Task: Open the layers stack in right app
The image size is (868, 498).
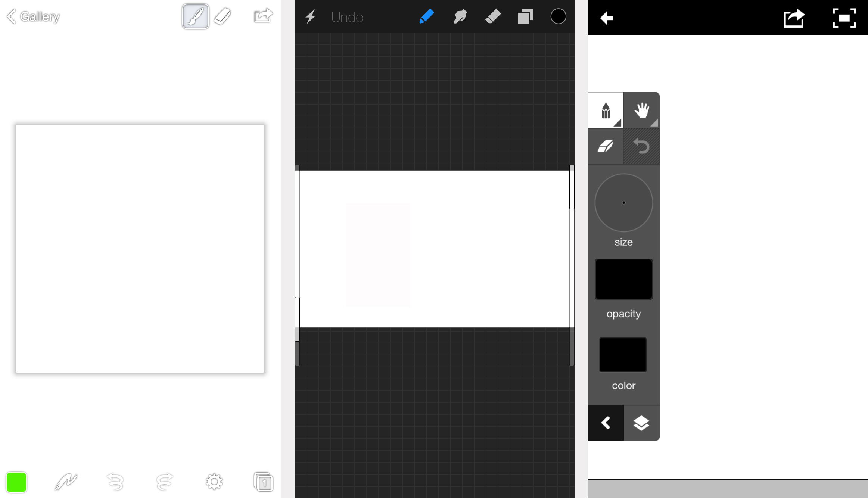Action: coord(641,423)
